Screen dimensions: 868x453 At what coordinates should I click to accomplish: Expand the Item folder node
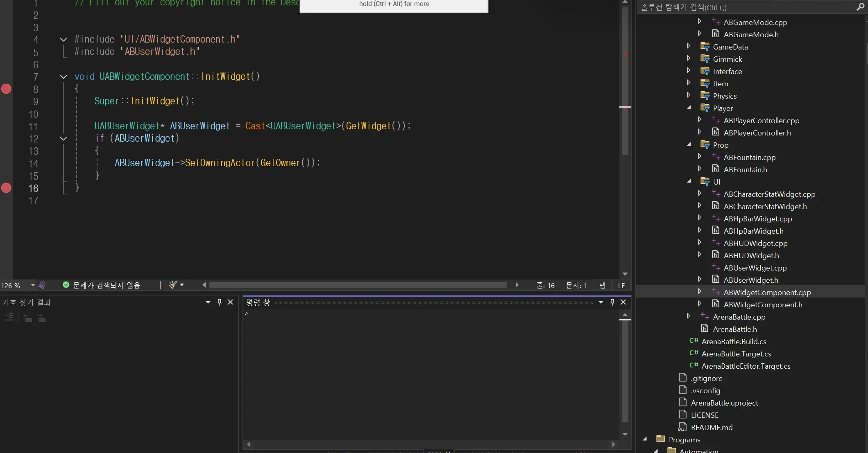pyautogui.click(x=689, y=83)
